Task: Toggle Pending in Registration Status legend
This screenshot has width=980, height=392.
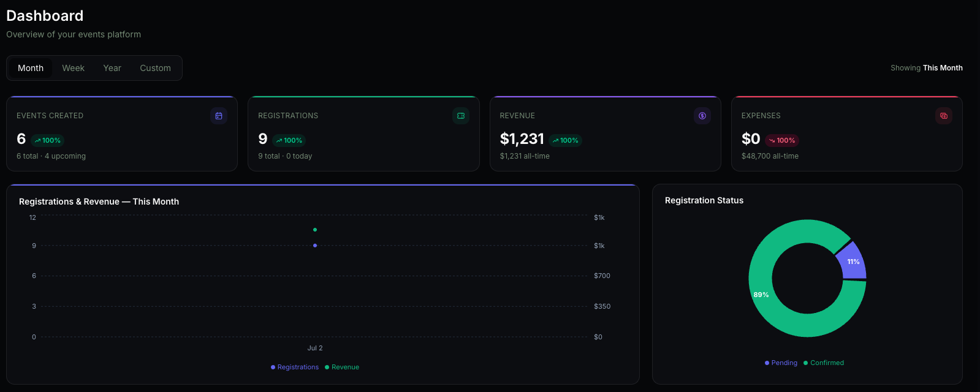Action: [x=781, y=363]
